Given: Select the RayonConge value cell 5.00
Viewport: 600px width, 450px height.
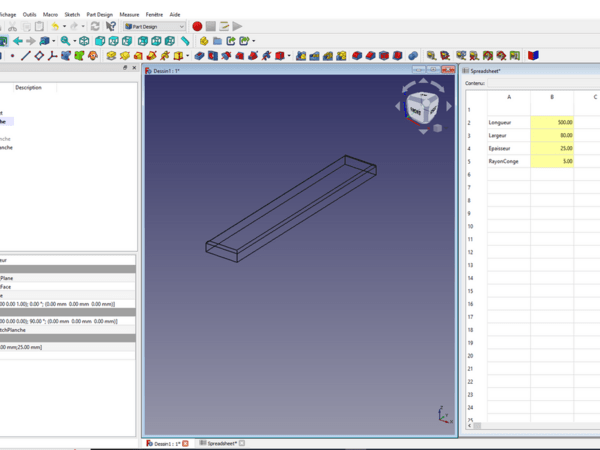Looking at the screenshot, I should click(x=552, y=161).
